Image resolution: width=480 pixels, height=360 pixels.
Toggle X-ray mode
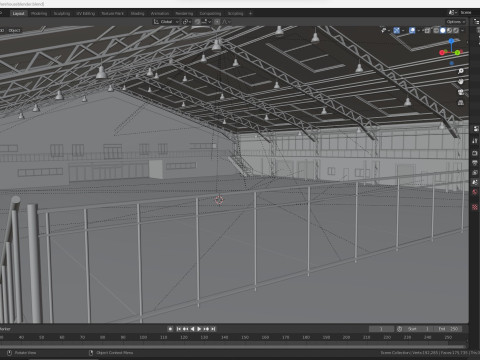click(428, 30)
